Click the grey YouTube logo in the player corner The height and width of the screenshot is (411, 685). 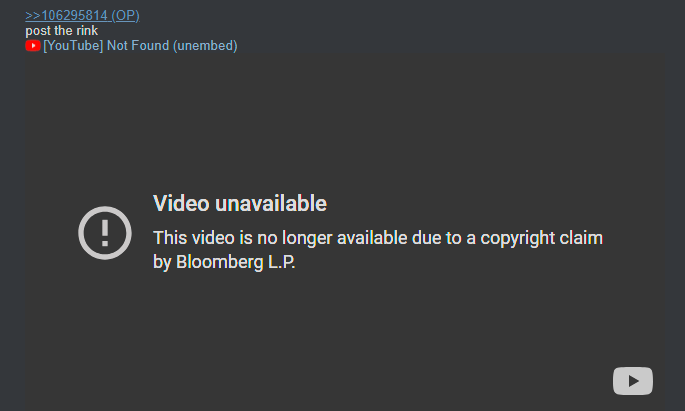[x=633, y=381]
